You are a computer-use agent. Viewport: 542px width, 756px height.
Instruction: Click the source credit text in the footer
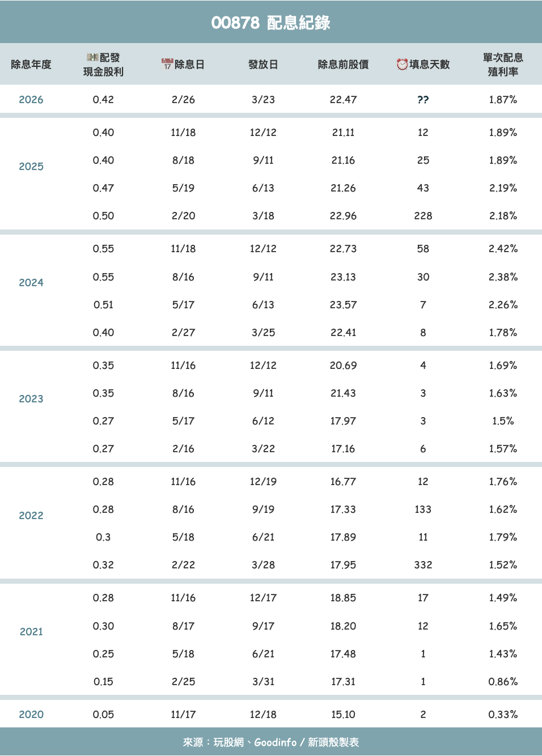(271, 742)
